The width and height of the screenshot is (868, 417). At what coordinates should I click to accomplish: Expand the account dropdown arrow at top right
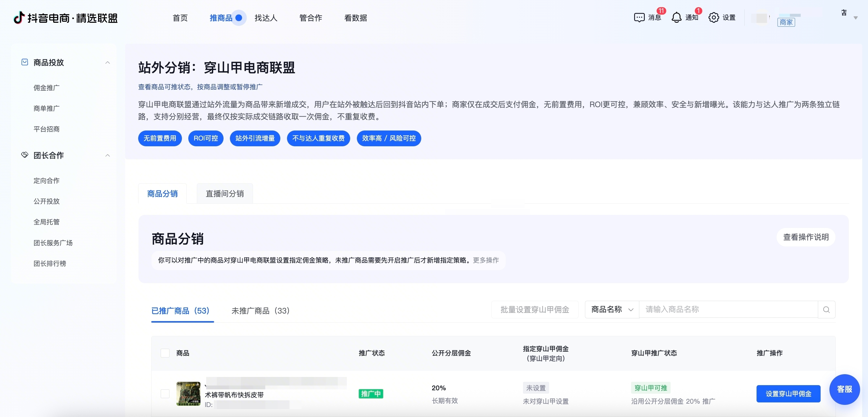(856, 18)
